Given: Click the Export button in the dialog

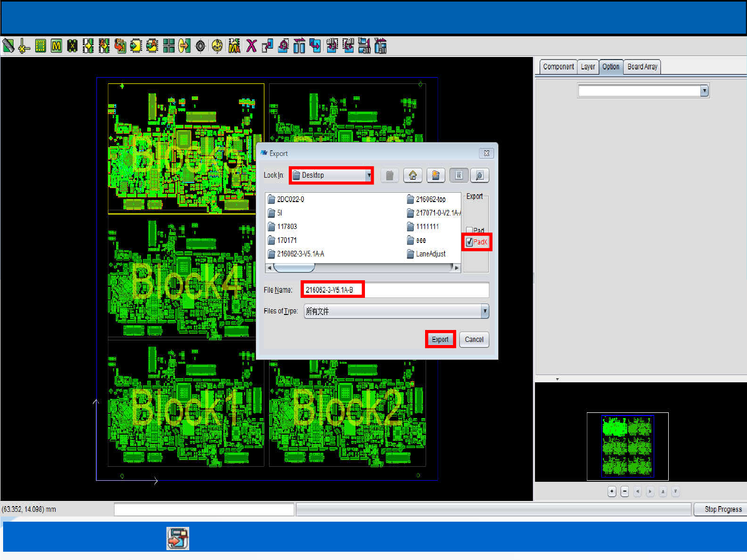Looking at the screenshot, I should coord(440,339).
